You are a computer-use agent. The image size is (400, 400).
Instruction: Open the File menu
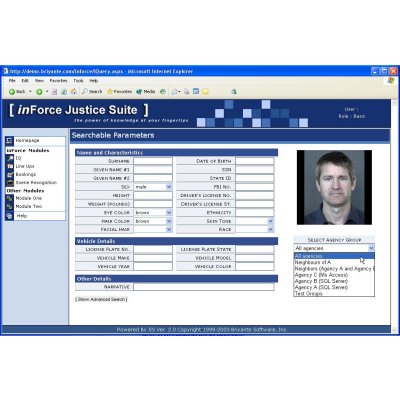pos(12,81)
